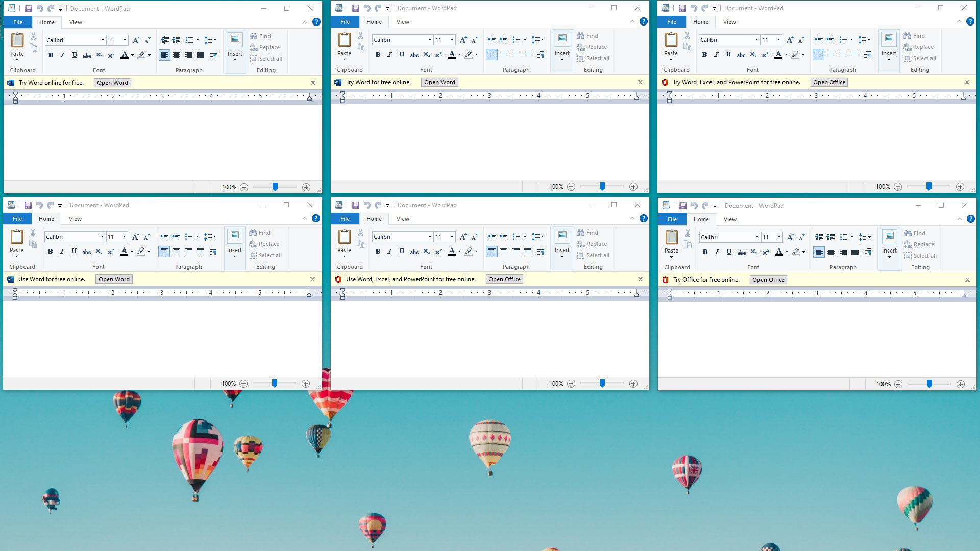Click Open Word beside 'Try Word online for free'
This screenshot has height=551, width=980.
tap(112, 83)
